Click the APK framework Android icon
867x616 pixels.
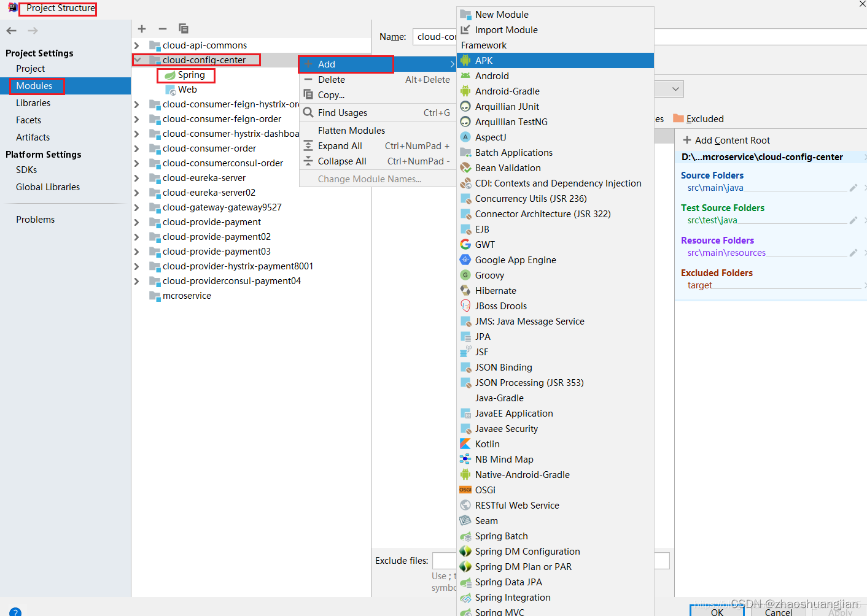465,60
